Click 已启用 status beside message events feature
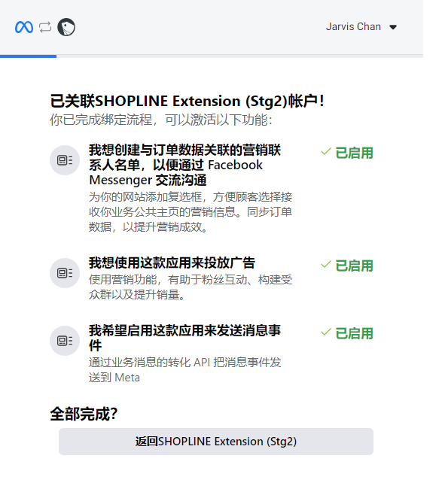This screenshot has height=504, width=439. point(354,334)
